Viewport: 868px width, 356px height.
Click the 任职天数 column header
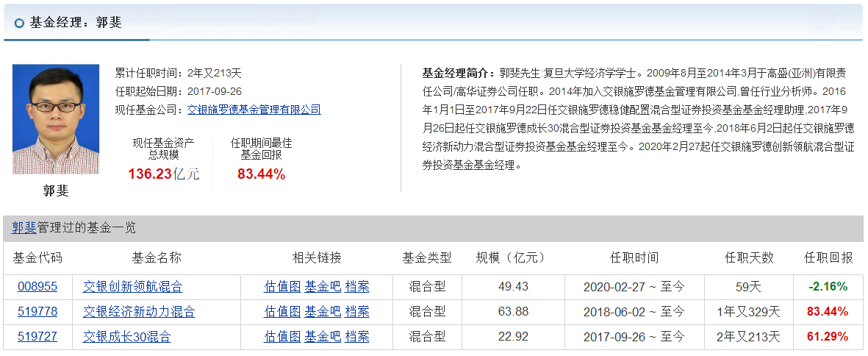pos(749,257)
